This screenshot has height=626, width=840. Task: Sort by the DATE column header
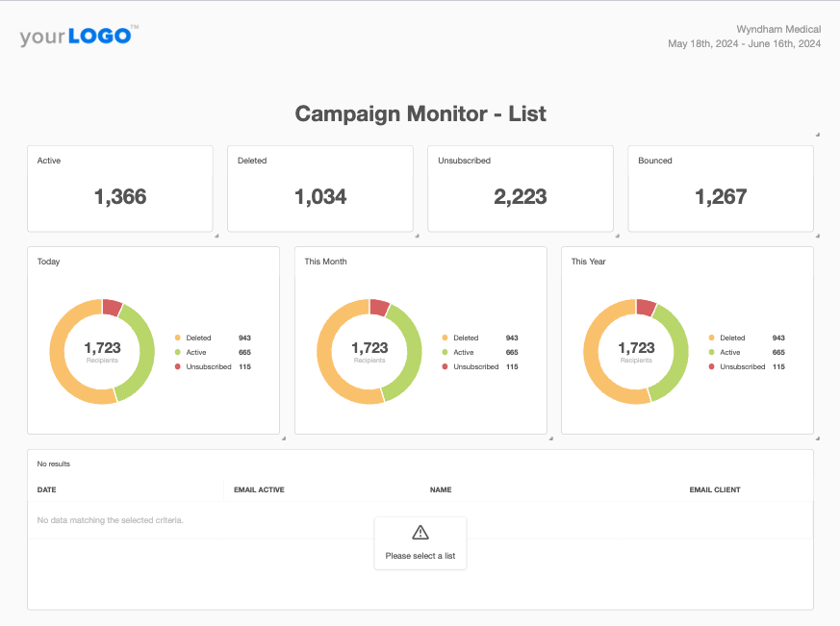[x=47, y=490]
